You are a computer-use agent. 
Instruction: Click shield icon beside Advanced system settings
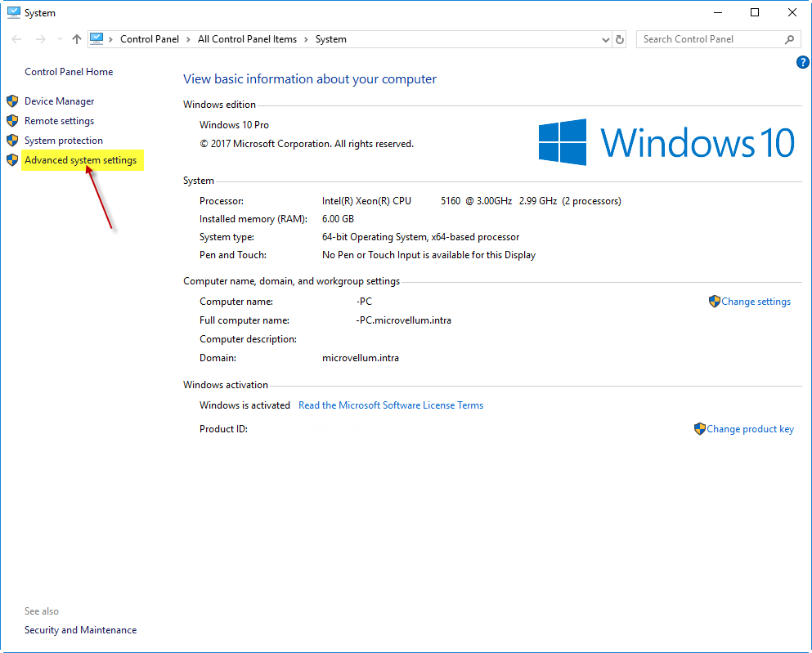point(12,160)
